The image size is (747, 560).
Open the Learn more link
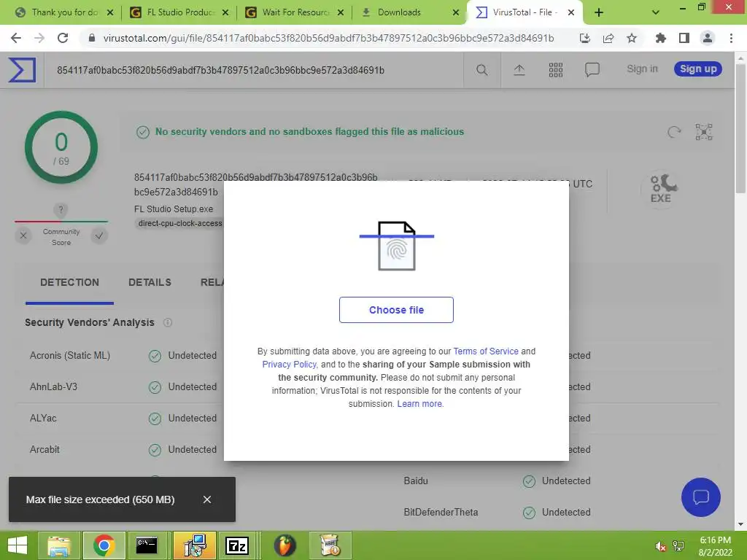tap(419, 404)
